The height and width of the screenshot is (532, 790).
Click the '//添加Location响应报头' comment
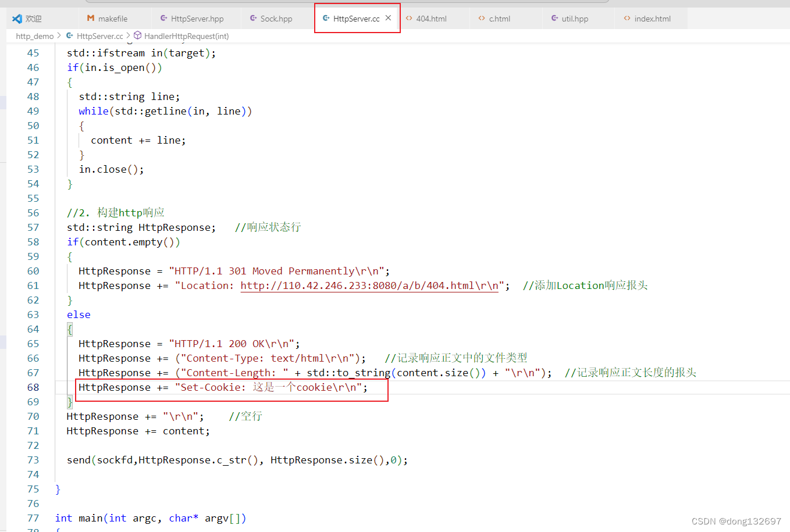click(585, 285)
